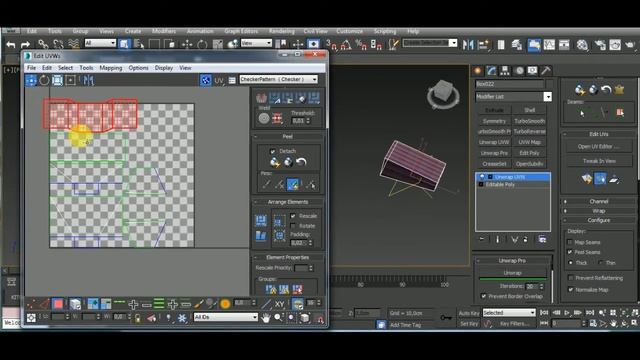Open the Selected key mode dropdown
The height and width of the screenshot is (360, 640).
pos(509,313)
